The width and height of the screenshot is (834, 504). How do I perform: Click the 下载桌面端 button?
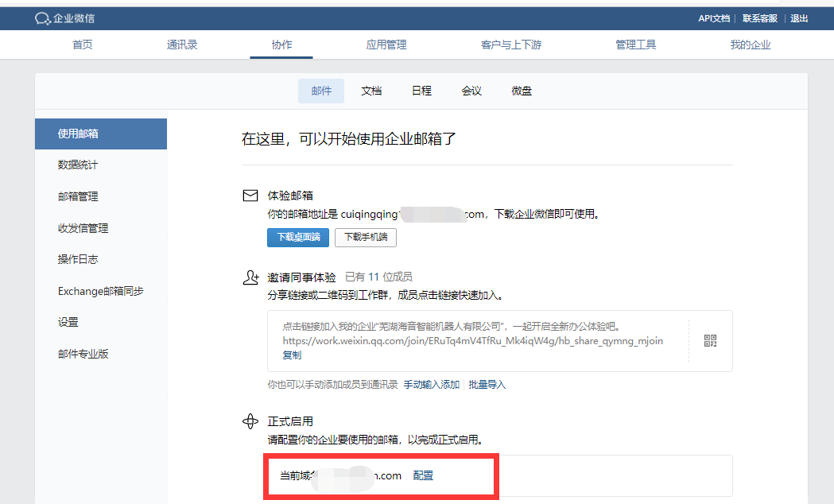(297, 238)
